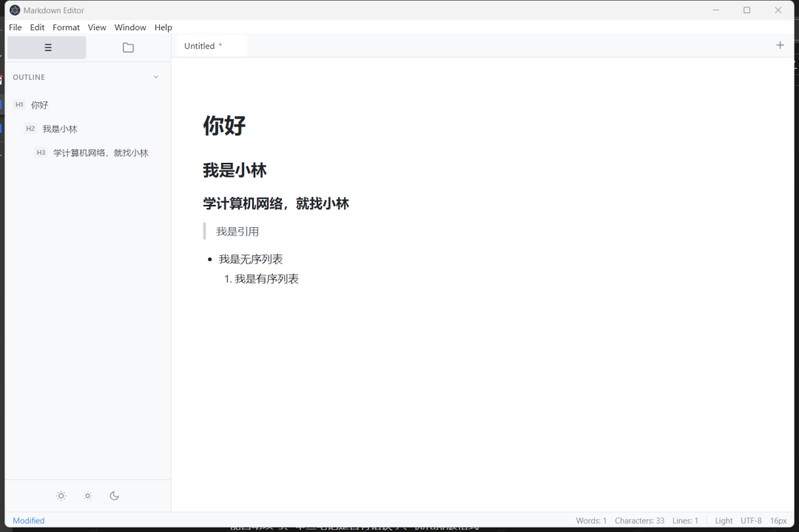Click Lines: 1 in status bar
Image resolution: width=799 pixels, height=532 pixels.
(685, 521)
